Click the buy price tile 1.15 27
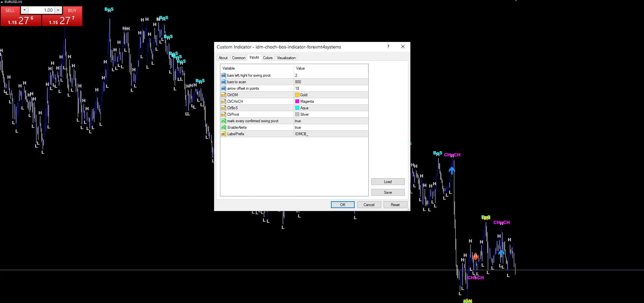 point(62,20)
